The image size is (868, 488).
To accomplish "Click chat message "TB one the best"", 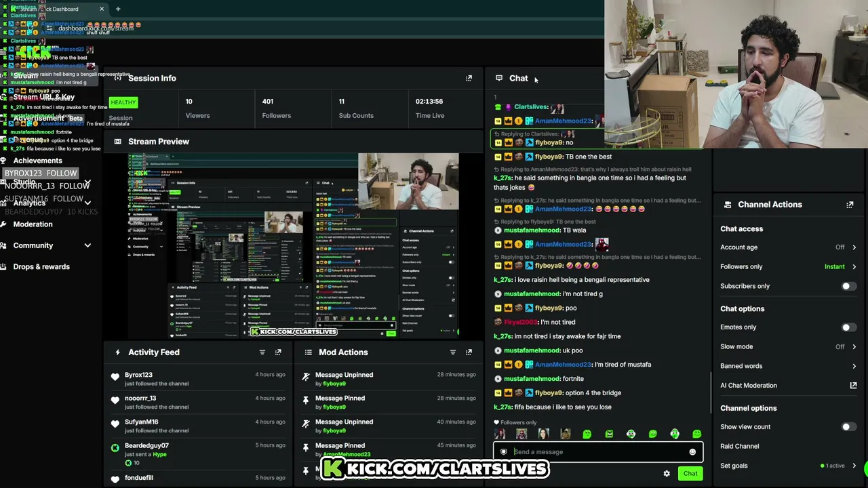I will pos(589,157).
